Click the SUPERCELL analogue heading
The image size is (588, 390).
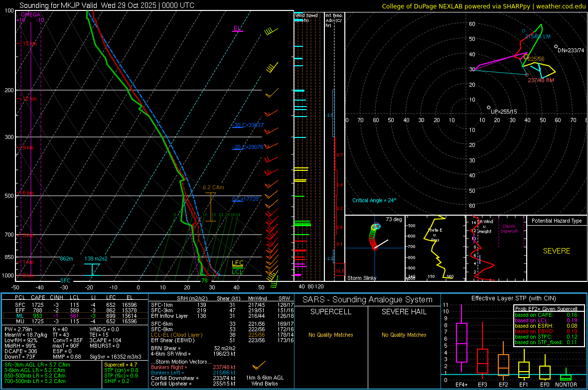331,312
